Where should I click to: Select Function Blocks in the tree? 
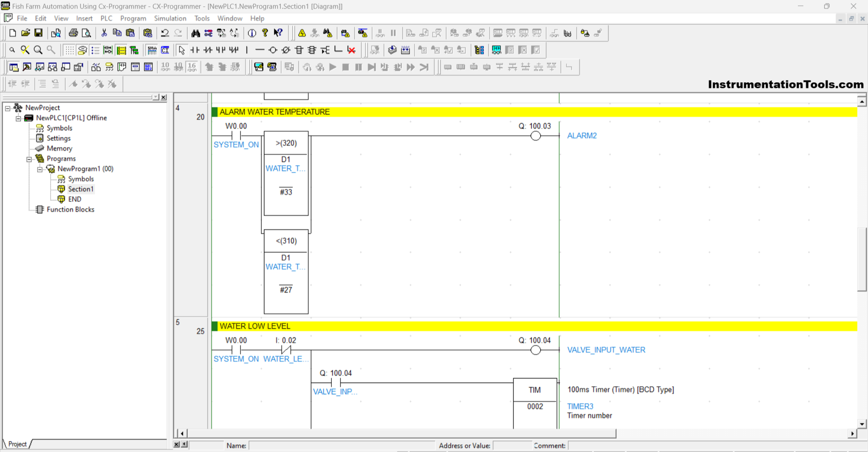[x=71, y=209]
